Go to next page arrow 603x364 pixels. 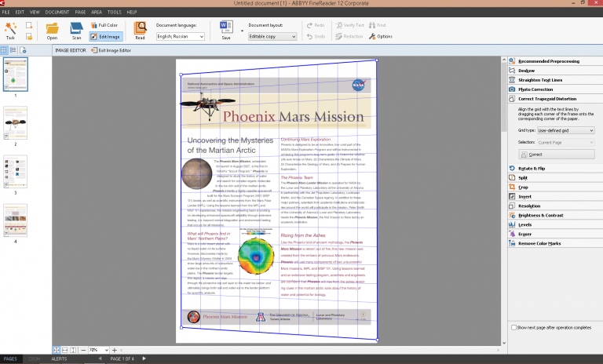tap(144, 359)
